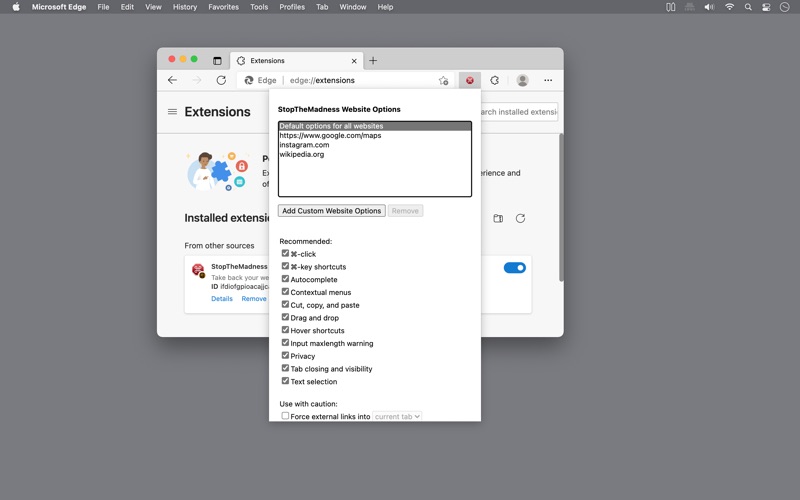The height and width of the screenshot is (500, 800).
Task: Reload the page with refresh icon
Action: 221,80
